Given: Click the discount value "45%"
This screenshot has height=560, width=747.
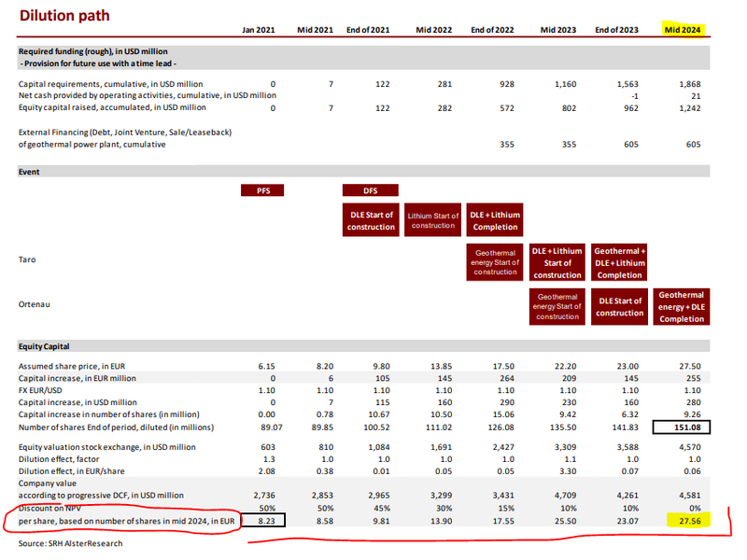Looking at the screenshot, I should pos(382,508).
